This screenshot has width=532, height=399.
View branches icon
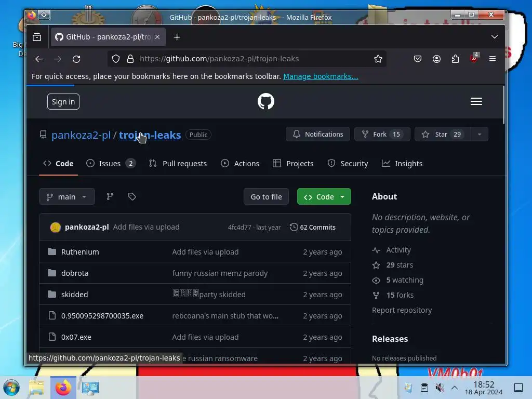[x=110, y=196]
